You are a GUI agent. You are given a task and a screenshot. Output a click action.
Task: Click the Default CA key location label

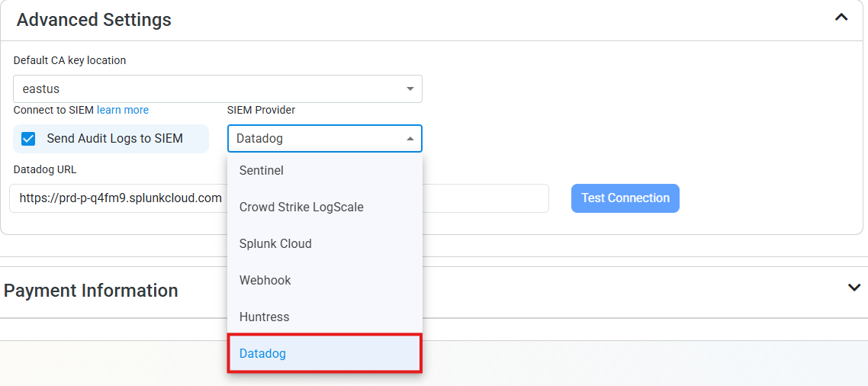[69, 60]
